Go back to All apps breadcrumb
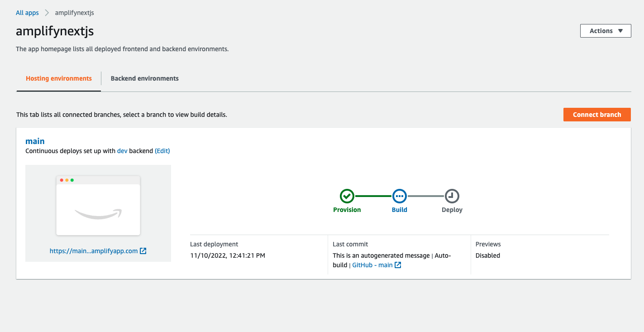Image resolution: width=644 pixels, height=332 pixels. (x=27, y=13)
